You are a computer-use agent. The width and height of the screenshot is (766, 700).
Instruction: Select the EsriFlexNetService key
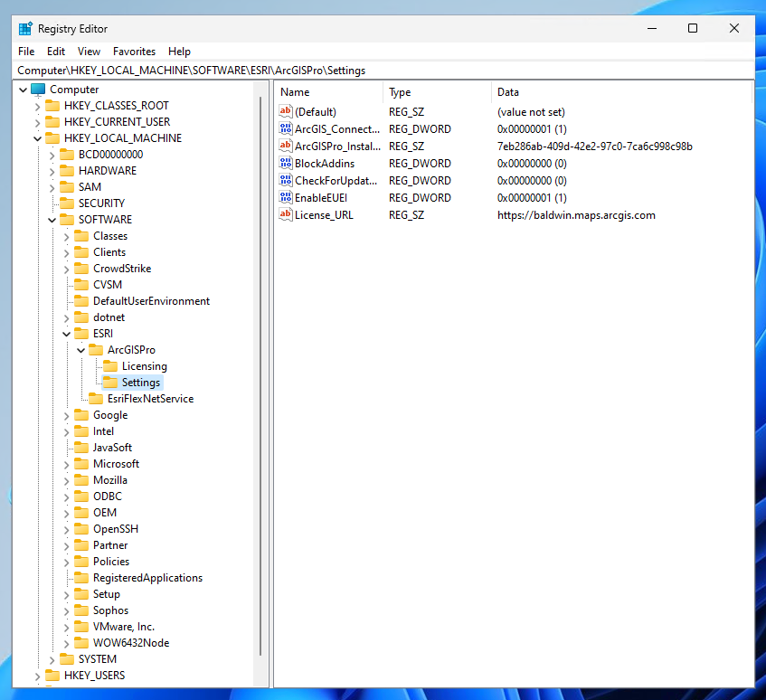150,399
